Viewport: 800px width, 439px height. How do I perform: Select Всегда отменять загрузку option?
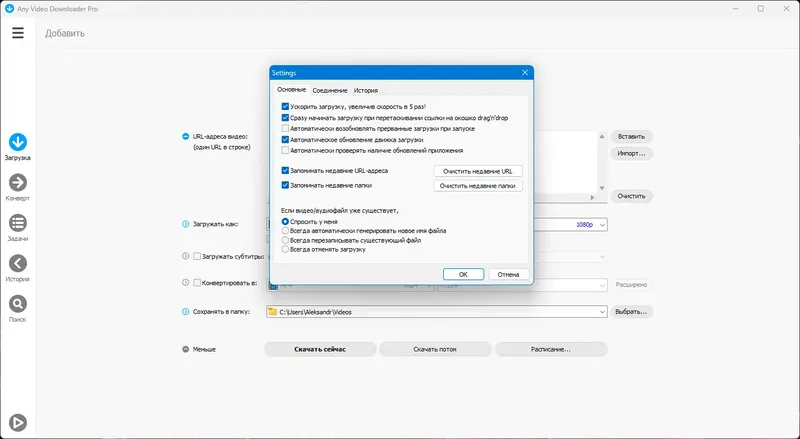(285, 249)
